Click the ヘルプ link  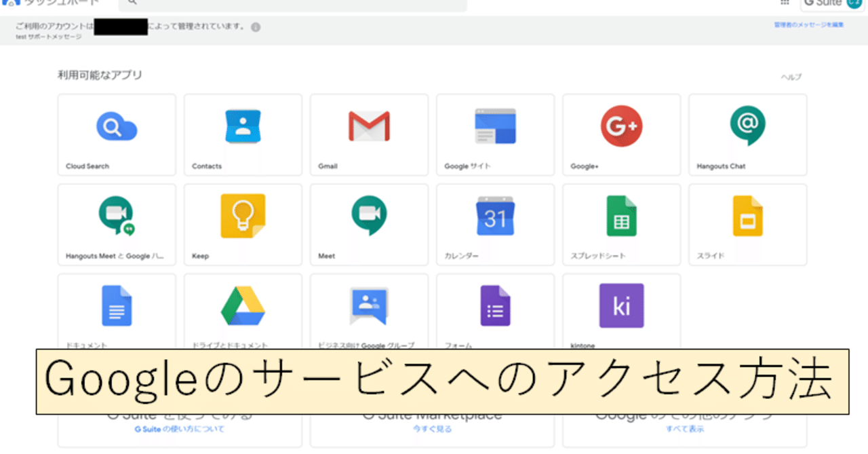[791, 77]
